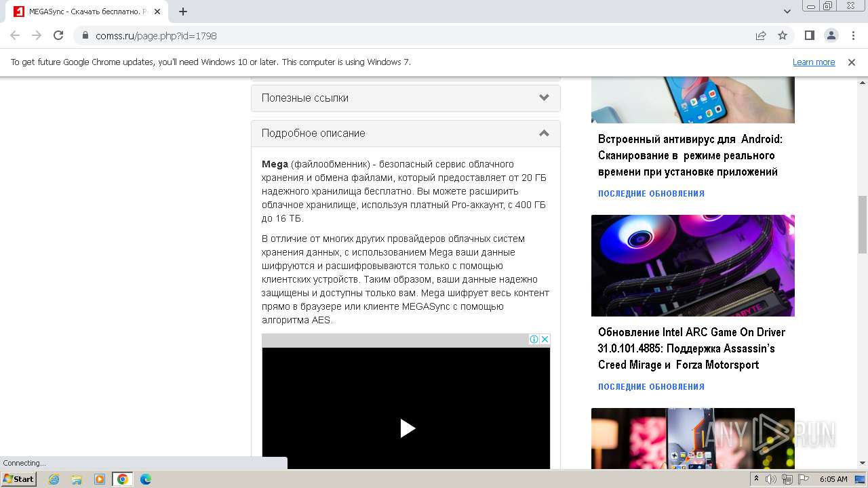Open the Intel ARC driver article image
The image size is (868, 488).
click(x=693, y=266)
